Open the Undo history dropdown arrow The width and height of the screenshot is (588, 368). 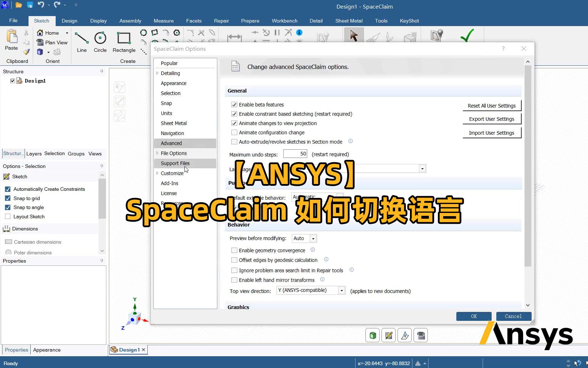(49, 5)
